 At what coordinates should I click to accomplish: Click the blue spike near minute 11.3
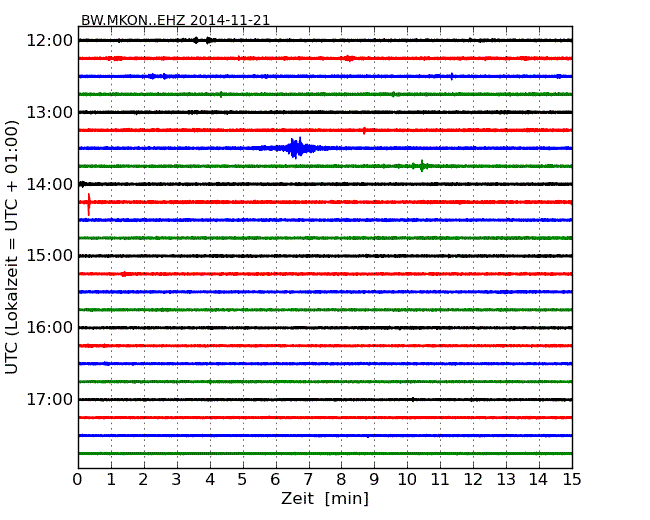tap(452, 76)
